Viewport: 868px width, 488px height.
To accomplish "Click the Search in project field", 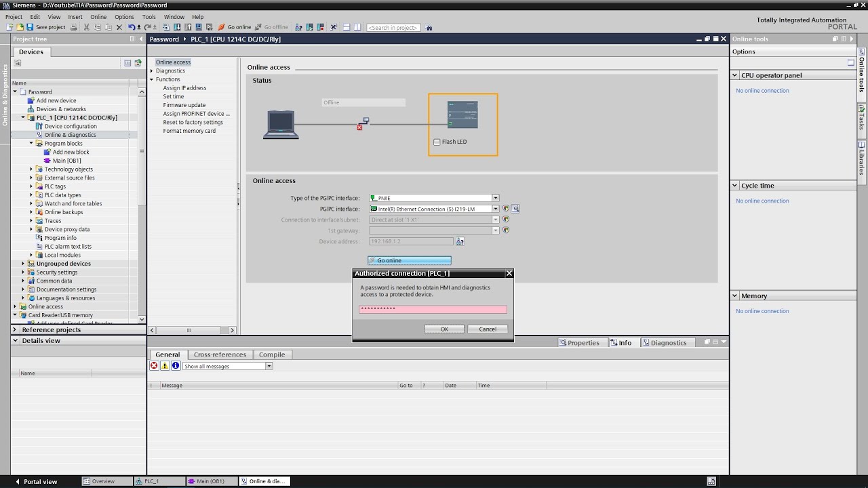I will click(393, 27).
